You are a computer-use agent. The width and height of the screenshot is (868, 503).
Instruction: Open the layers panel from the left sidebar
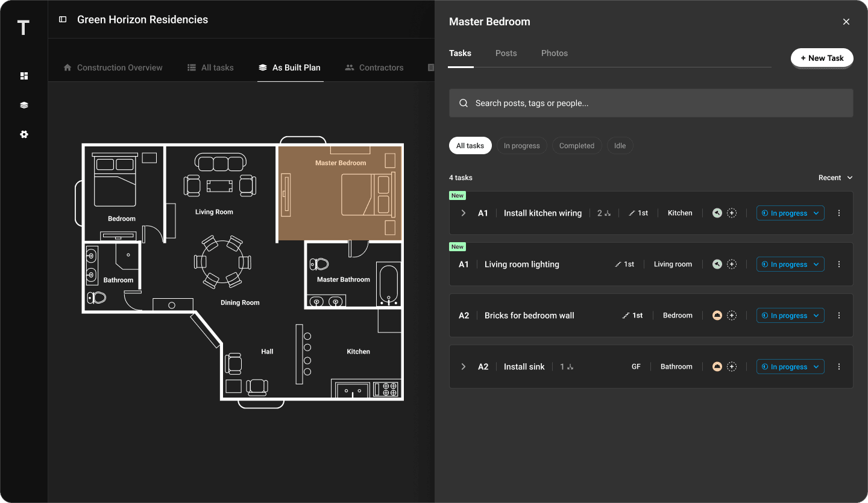point(24,105)
